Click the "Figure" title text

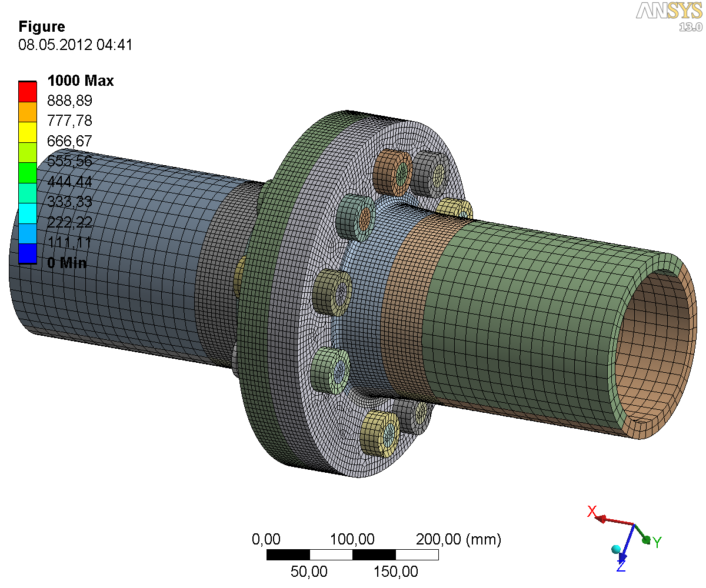[42, 26]
